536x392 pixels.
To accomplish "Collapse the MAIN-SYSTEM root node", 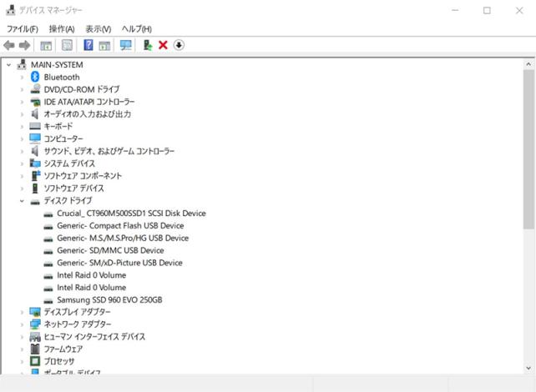I will [9, 64].
